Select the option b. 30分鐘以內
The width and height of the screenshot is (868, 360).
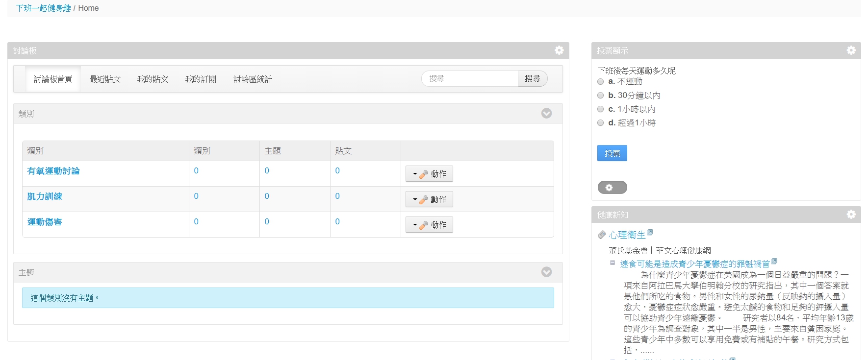pyautogui.click(x=600, y=96)
